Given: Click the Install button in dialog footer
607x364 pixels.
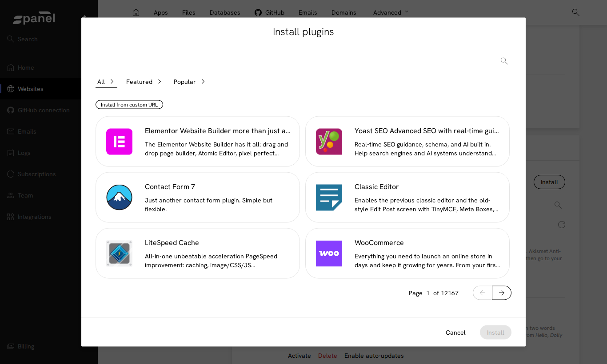Looking at the screenshot, I should (495, 332).
